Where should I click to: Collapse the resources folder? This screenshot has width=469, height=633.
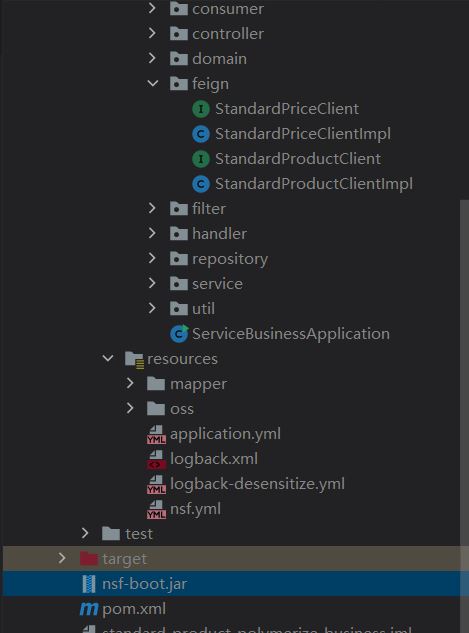click(108, 358)
